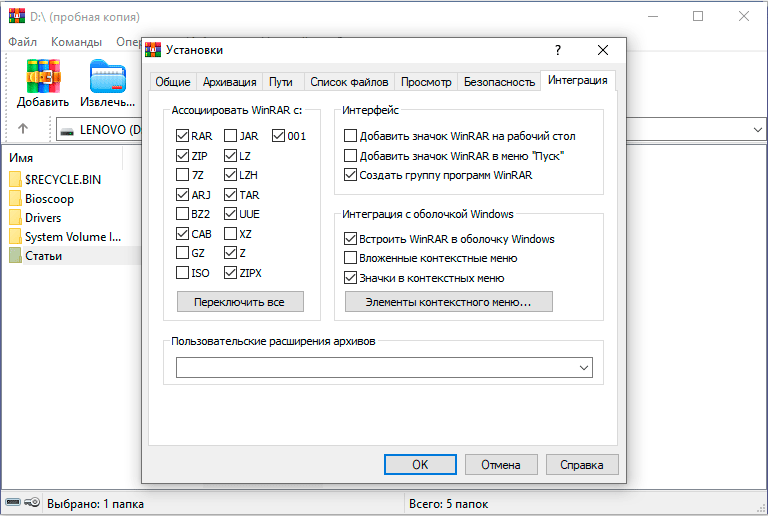768x516 pixels.
Task: Click the key icon in status bar
Action: click(x=32, y=502)
